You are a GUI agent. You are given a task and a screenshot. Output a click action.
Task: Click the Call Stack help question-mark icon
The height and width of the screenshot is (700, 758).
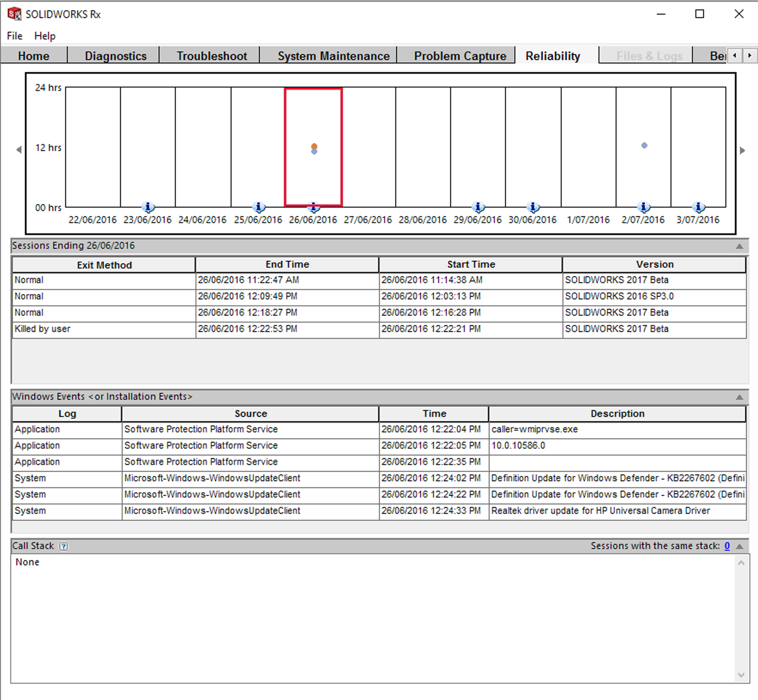click(64, 546)
